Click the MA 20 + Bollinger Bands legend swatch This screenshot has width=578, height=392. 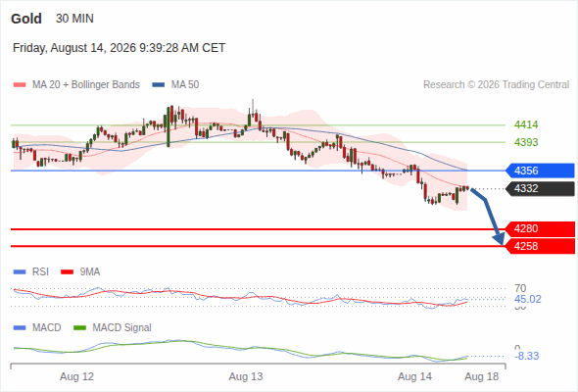click(20, 85)
